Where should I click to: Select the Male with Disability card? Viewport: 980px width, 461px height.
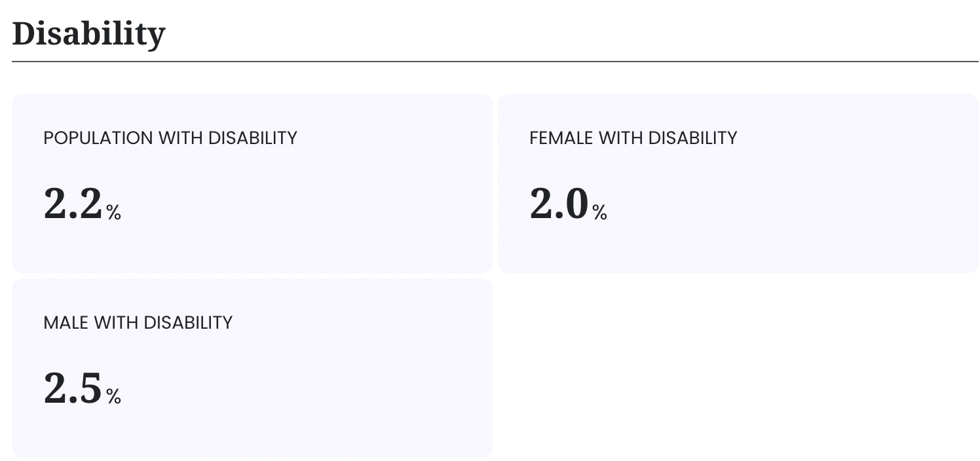(252, 368)
